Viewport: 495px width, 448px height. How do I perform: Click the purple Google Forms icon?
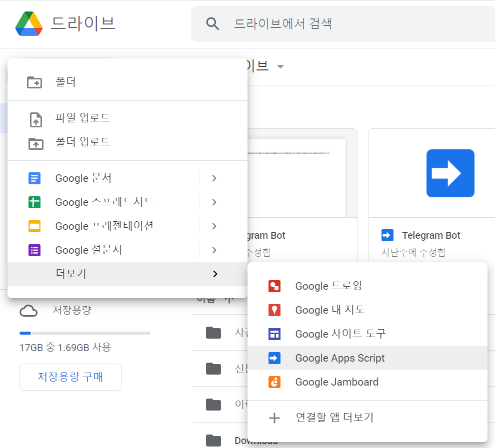[34, 250]
